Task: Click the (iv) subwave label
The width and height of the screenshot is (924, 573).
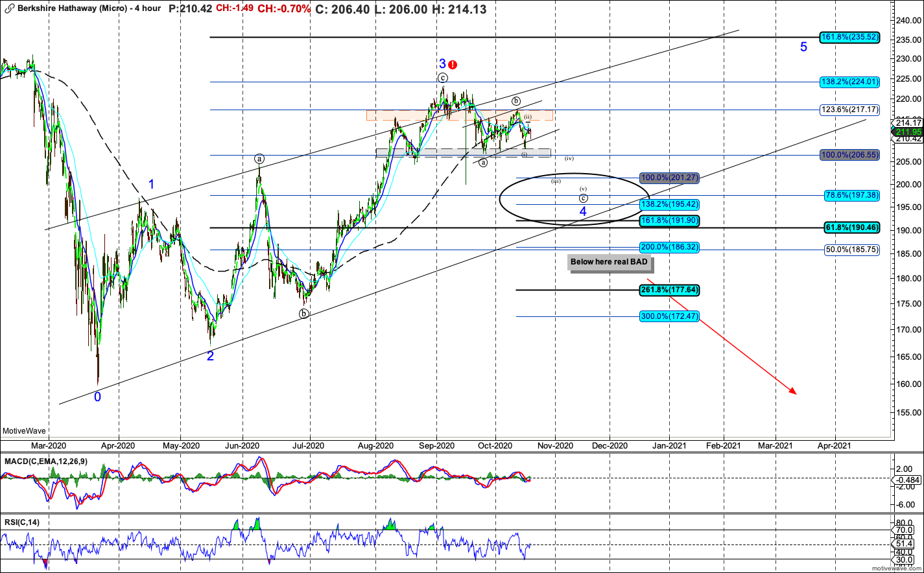Action: (569, 158)
